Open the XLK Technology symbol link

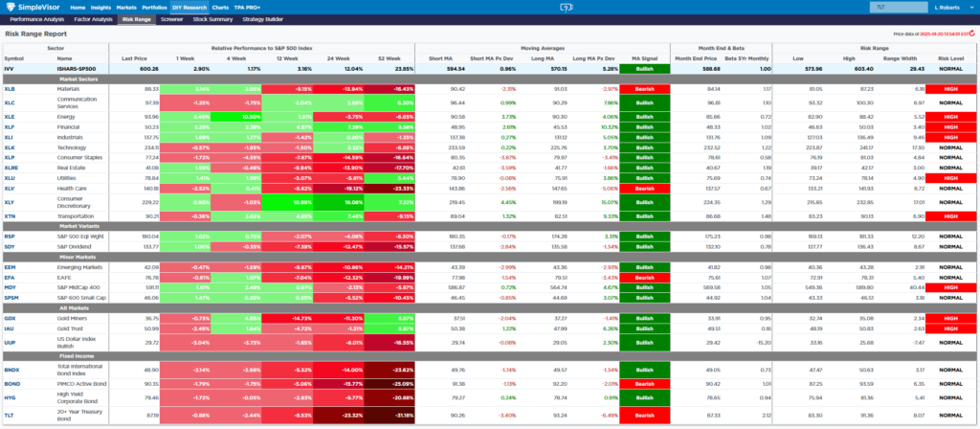(x=9, y=147)
